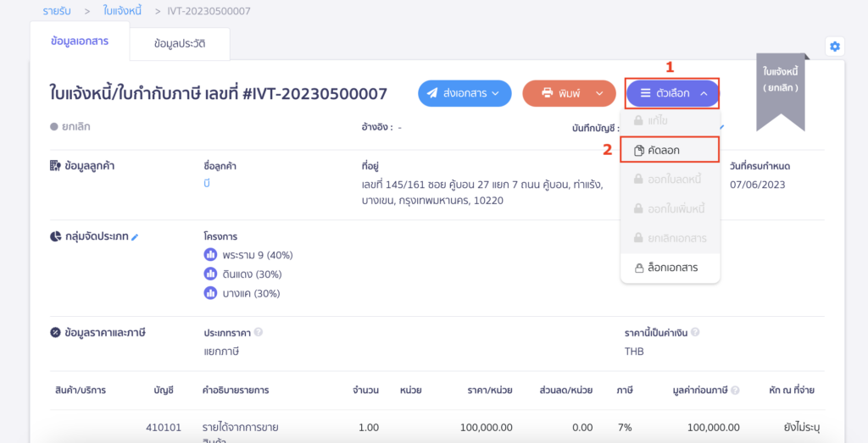Click the grey status dot beside ยกเลิก
This screenshot has width=868, height=443.
(53, 127)
